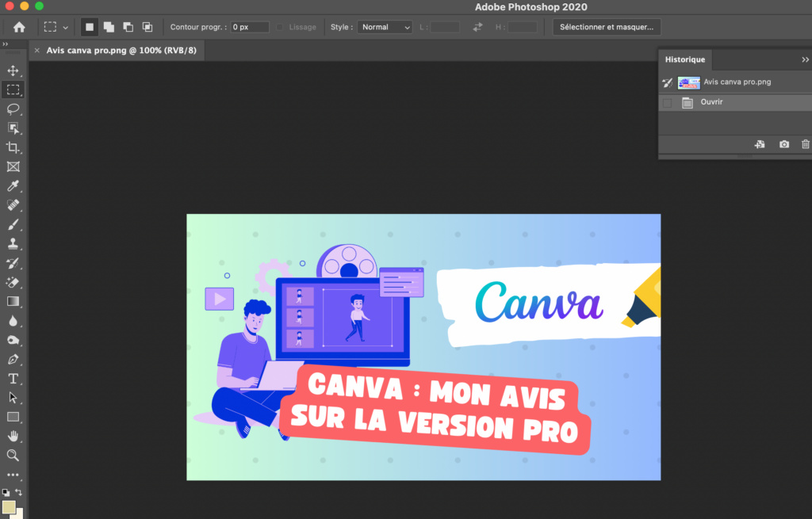Screen dimensions: 812x519
Task: Select the Frame tool
Action: [x=13, y=166]
